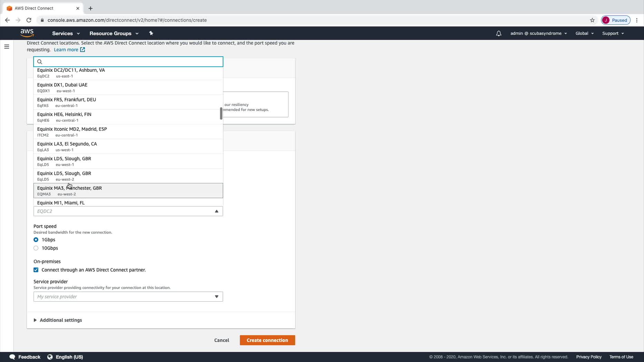Click the browser forward arrow
Image resolution: width=644 pixels, height=362 pixels.
[x=18, y=20]
